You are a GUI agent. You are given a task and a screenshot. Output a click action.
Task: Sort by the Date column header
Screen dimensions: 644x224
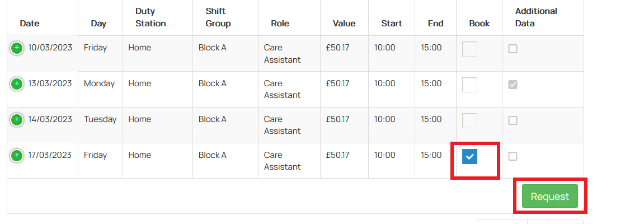pyautogui.click(x=30, y=24)
